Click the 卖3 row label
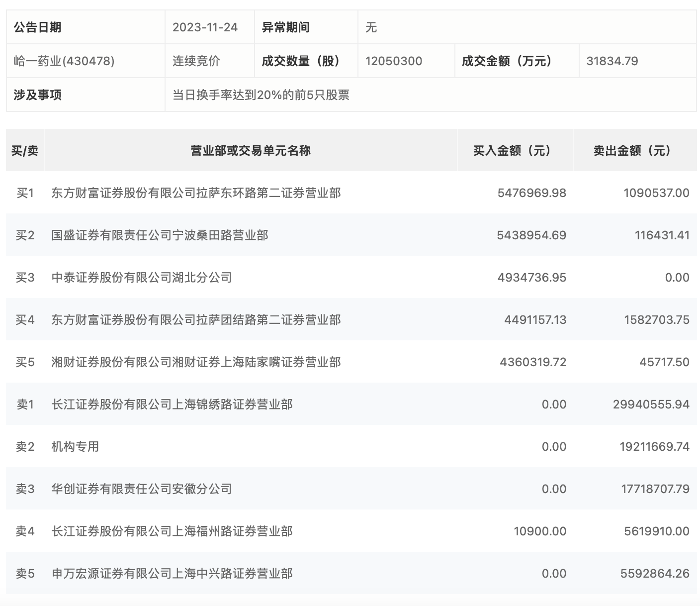Screen dimensions: 700x606 [x=25, y=489]
